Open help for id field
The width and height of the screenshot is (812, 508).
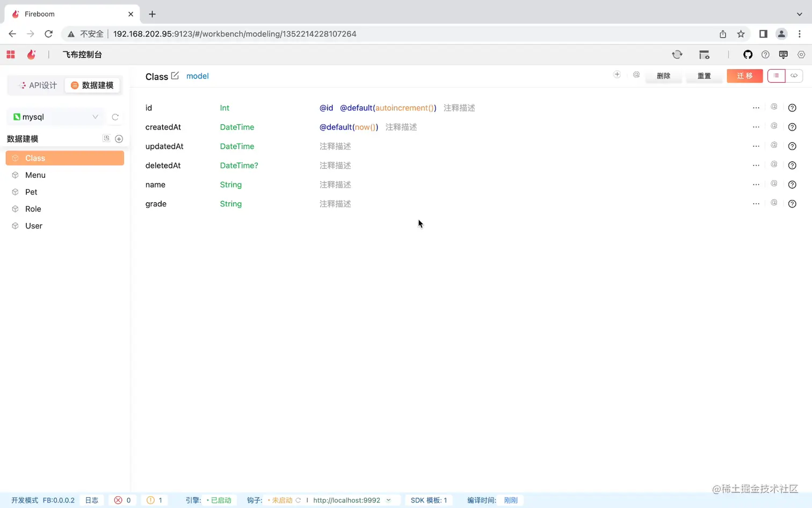792,108
